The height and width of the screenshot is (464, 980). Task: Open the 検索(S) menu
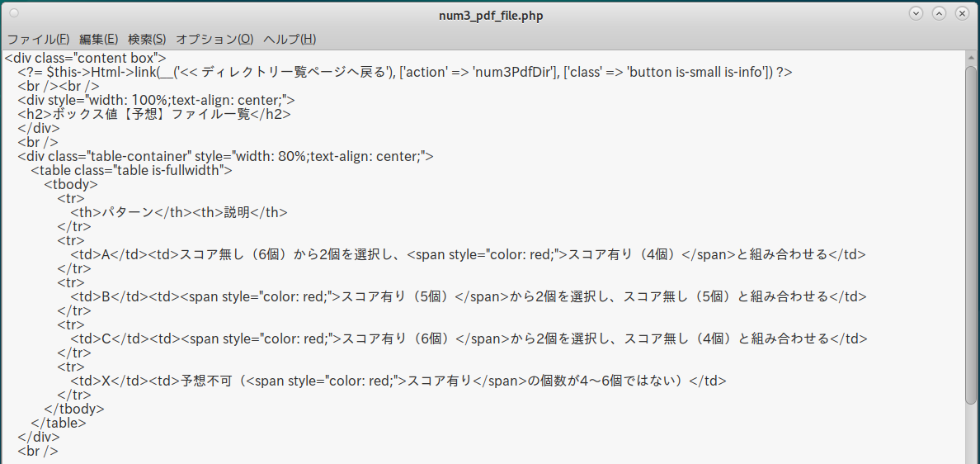click(147, 39)
